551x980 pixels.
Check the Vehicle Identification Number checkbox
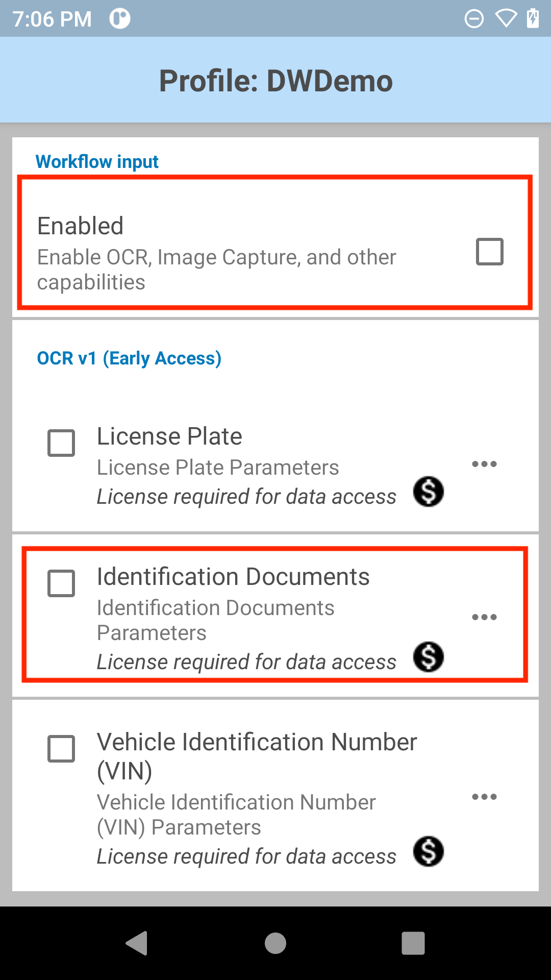(61, 749)
